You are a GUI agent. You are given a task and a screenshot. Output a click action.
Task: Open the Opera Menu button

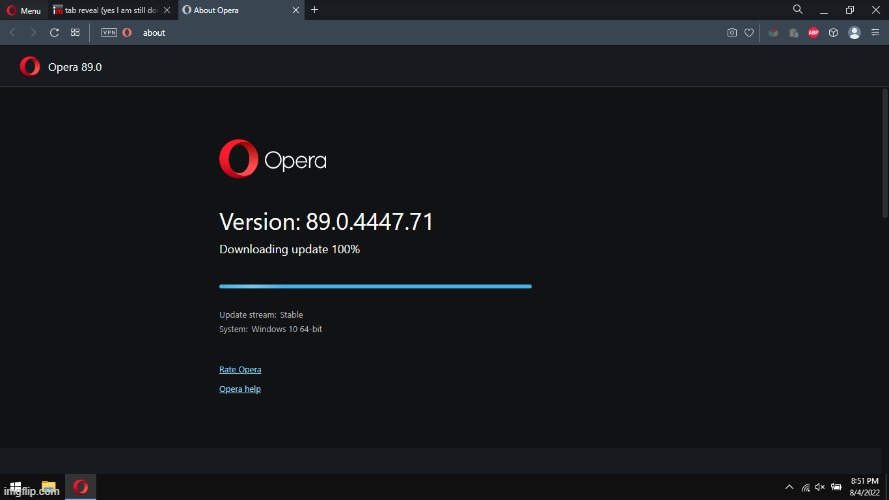click(24, 10)
